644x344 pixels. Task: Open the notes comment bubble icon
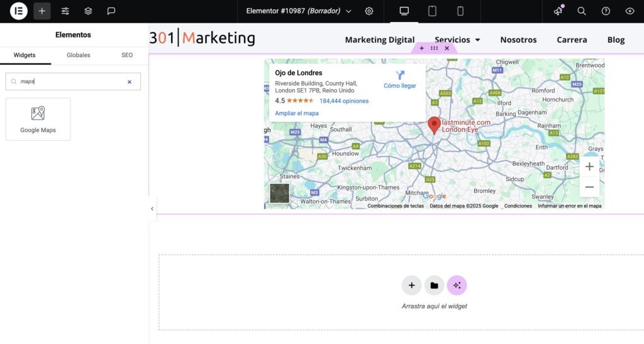pos(111,11)
